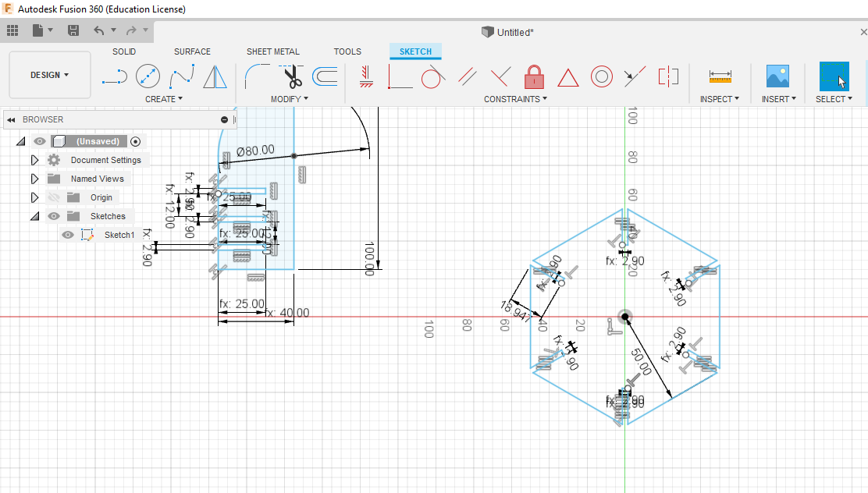Switch to the SURFACE tab

tap(192, 51)
